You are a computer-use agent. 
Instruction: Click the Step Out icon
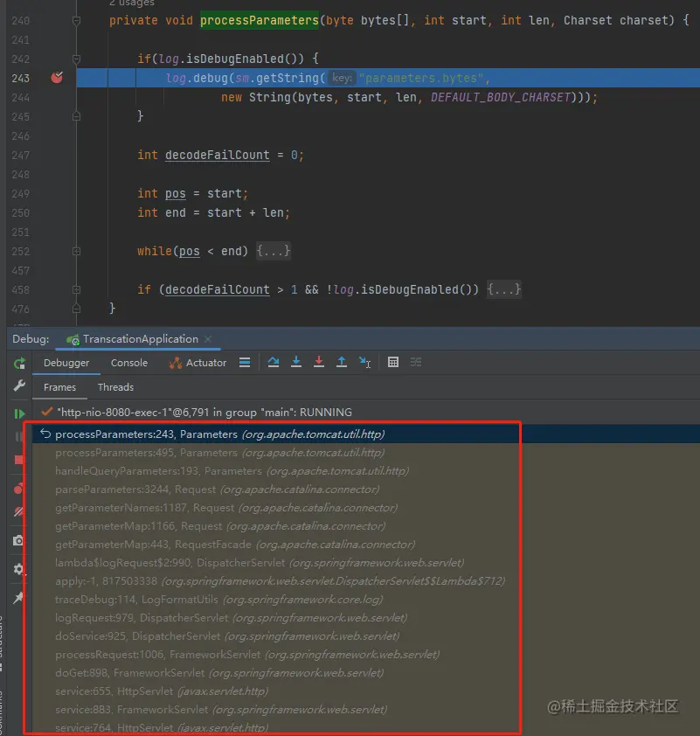tap(342, 362)
